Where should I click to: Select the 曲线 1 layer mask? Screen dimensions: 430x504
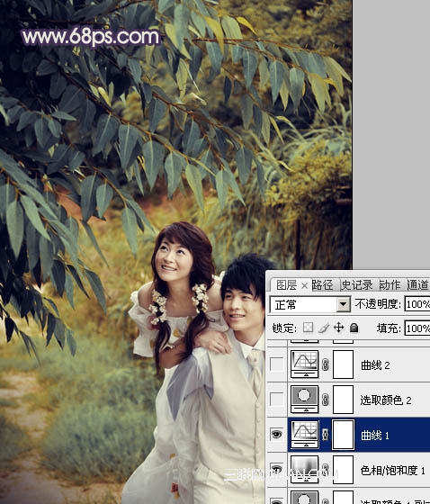[344, 434]
